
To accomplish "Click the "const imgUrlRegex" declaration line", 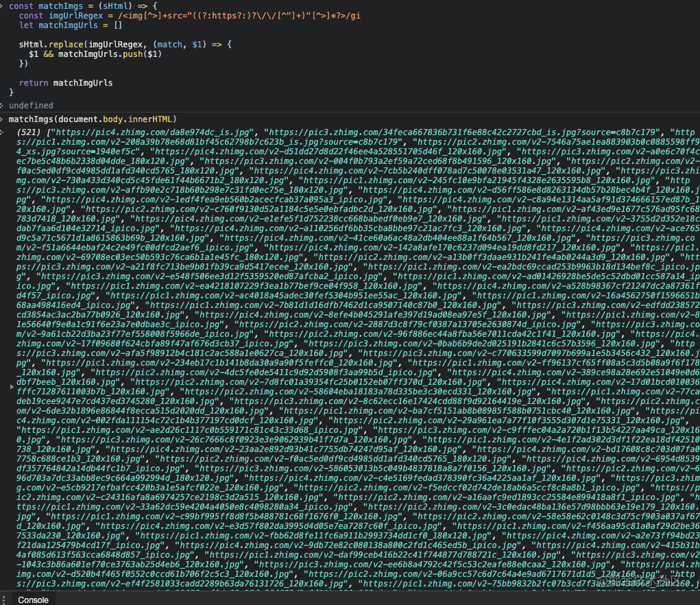I will tap(190, 16).
